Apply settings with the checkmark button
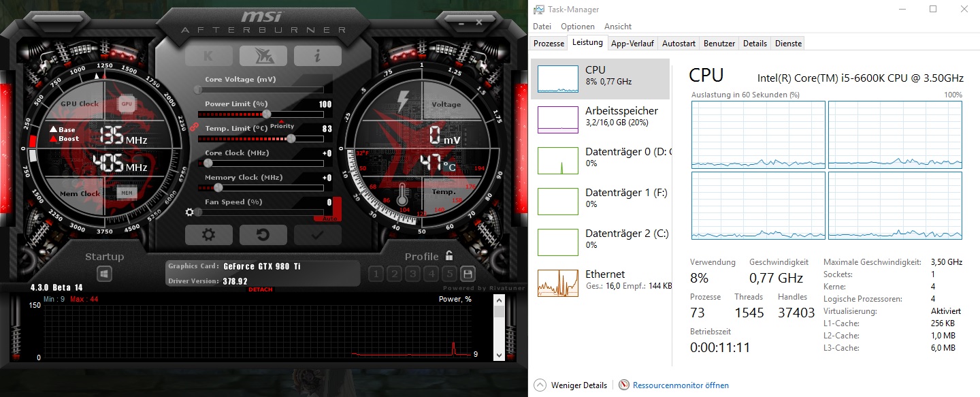The width and height of the screenshot is (980, 397). pyautogui.click(x=317, y=235)
